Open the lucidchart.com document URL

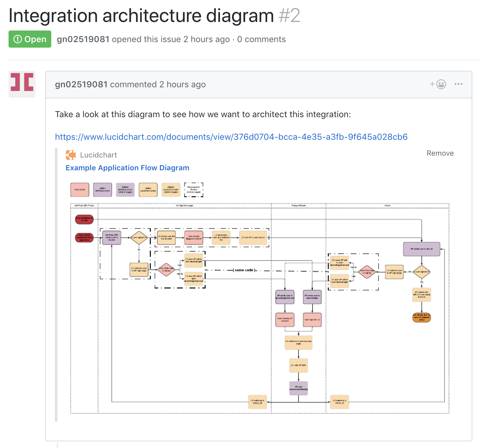[x=231, y=137]
